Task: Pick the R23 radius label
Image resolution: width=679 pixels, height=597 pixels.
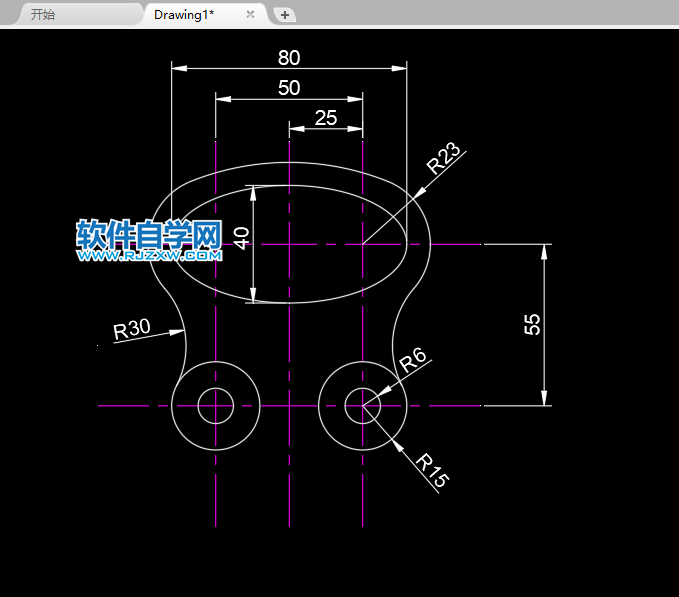Action: coord(444,158)
